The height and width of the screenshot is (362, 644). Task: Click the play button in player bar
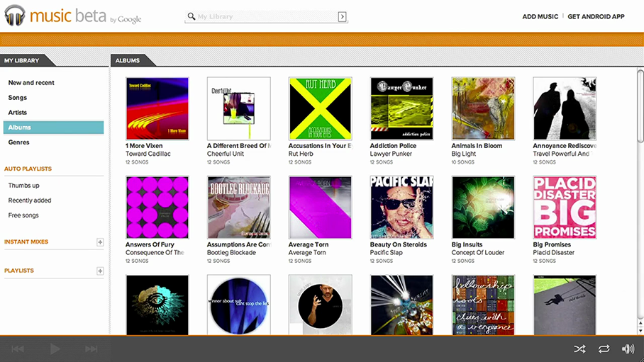coord(55,349)
